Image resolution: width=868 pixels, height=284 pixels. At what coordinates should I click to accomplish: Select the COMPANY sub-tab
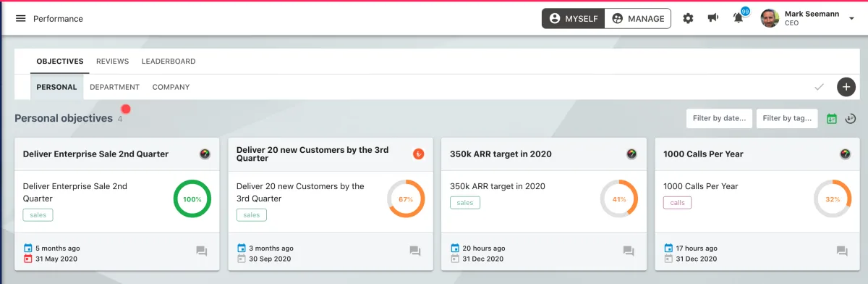(171, 87)
